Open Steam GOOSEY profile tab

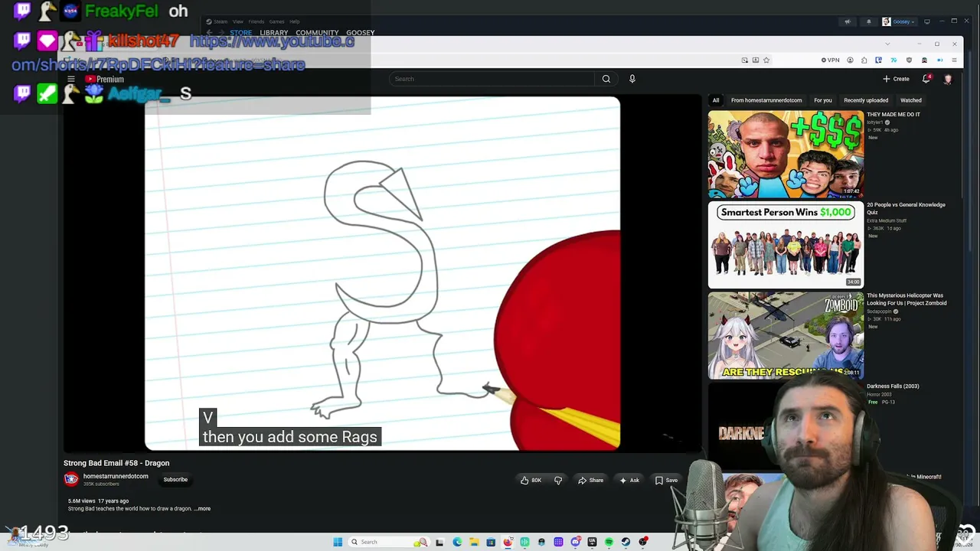(x=360, y=33)
